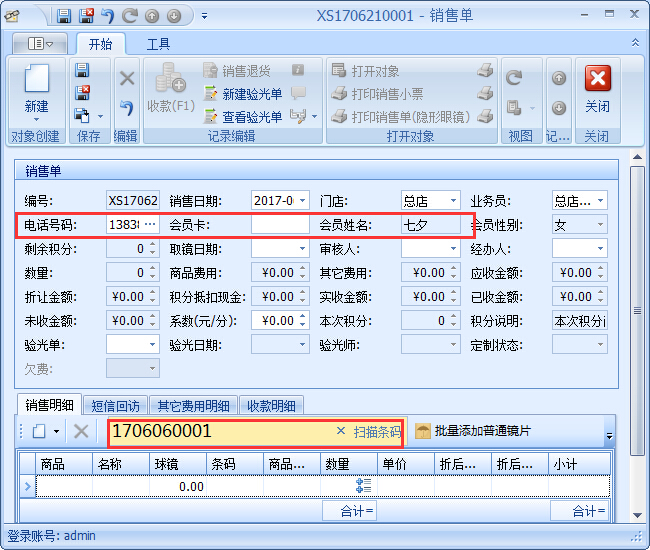Expand the 门店 store dropdown
The width and height of the screenshot is (650, 550).
(452, 200)
